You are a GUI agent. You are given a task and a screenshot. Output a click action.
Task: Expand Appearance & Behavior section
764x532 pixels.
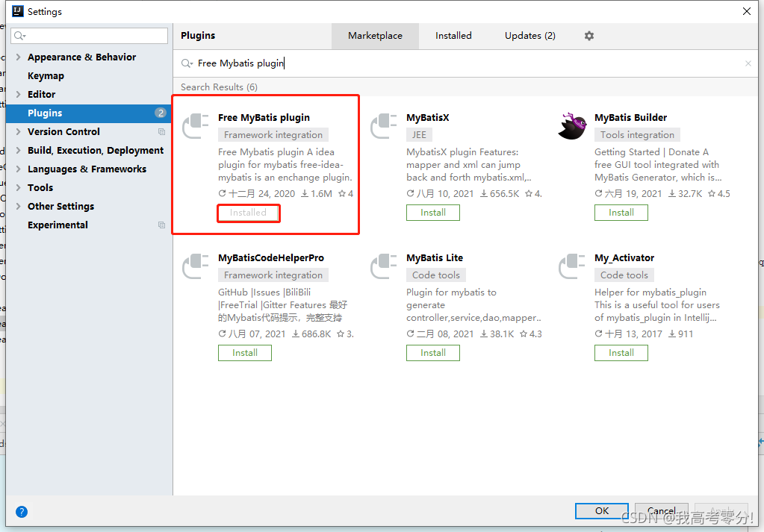click(x=18, y=57)
